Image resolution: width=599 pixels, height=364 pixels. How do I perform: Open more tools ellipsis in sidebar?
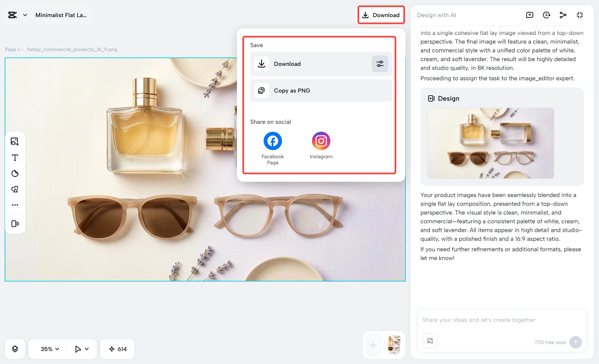(15, 205)
